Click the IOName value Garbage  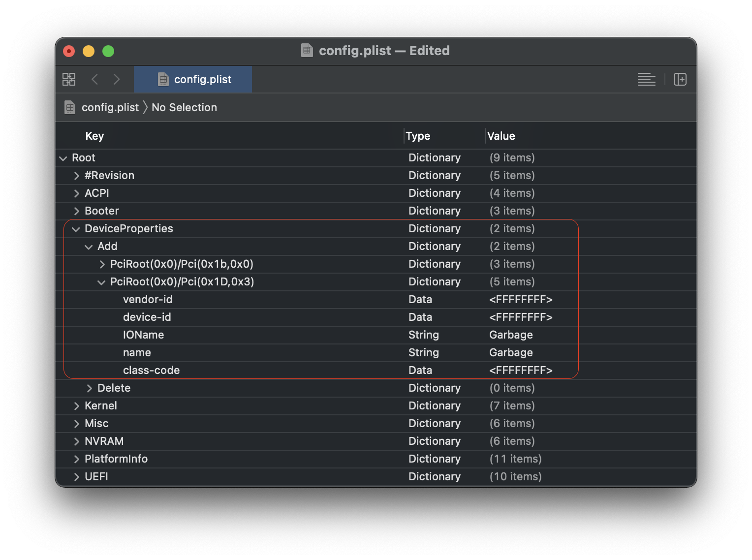click(511, 335)
